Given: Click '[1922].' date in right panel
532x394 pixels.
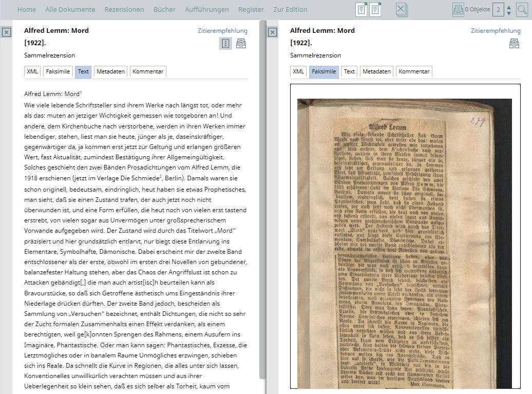Looking at the screenshot, I should click(301, 43).
